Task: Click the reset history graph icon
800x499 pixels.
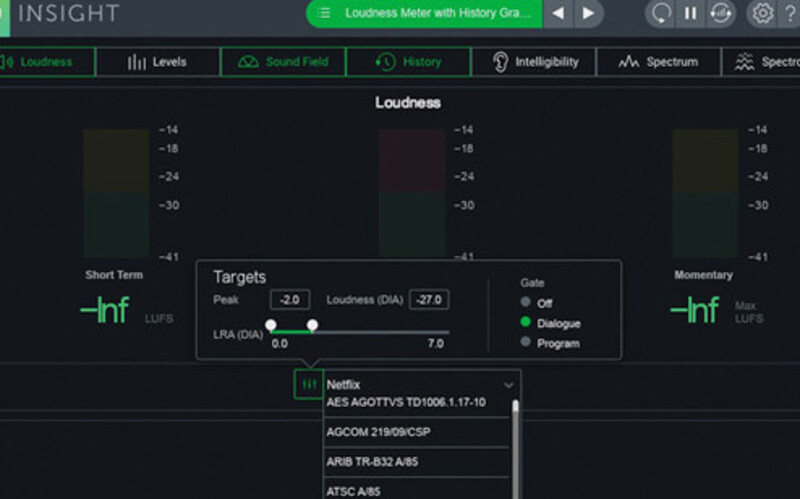Action: (719, 14)
